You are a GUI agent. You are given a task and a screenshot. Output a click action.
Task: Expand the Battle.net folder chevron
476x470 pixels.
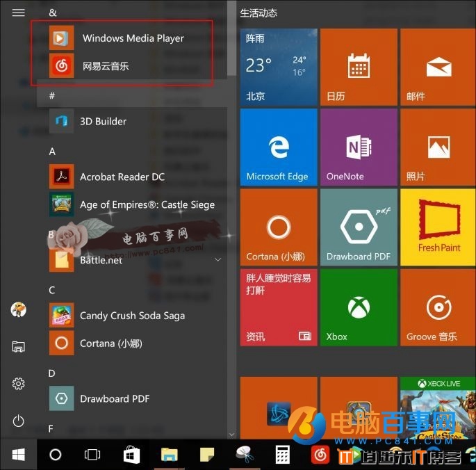(x=218, y=260)
